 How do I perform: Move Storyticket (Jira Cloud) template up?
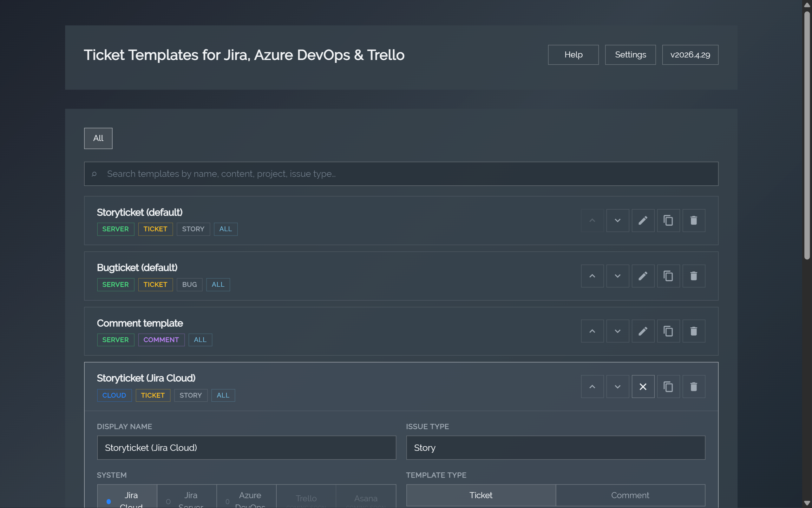coord(592,386)
